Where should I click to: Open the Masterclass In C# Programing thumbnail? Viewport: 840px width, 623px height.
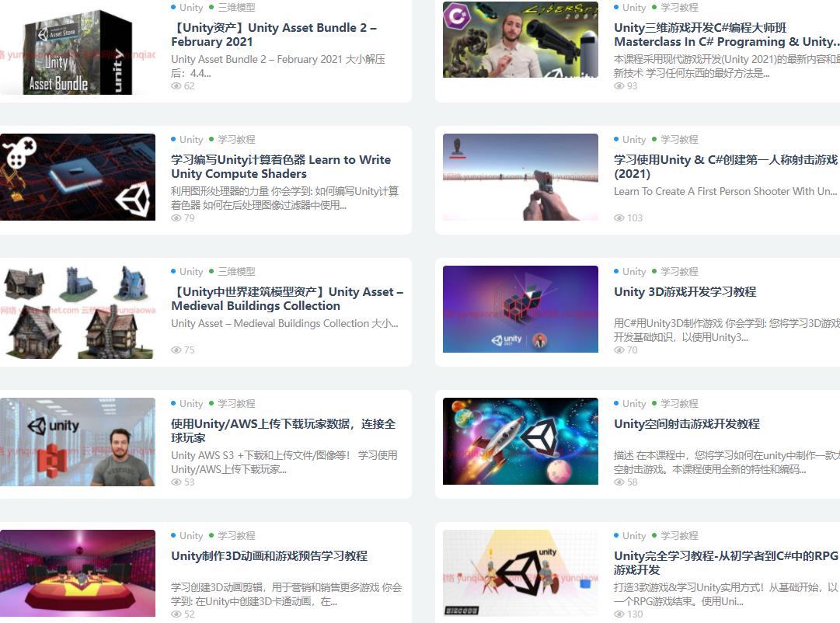pos(520,40)
